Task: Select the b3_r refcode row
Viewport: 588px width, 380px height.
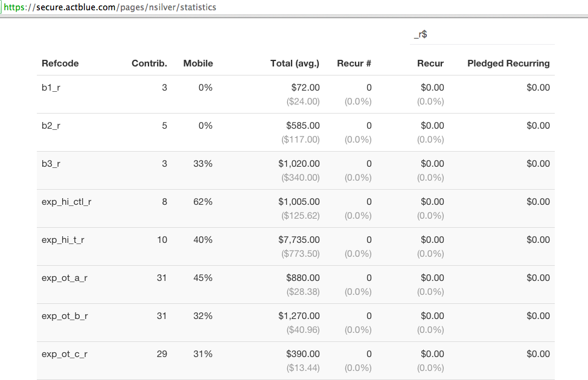Action: click(295, 170)
